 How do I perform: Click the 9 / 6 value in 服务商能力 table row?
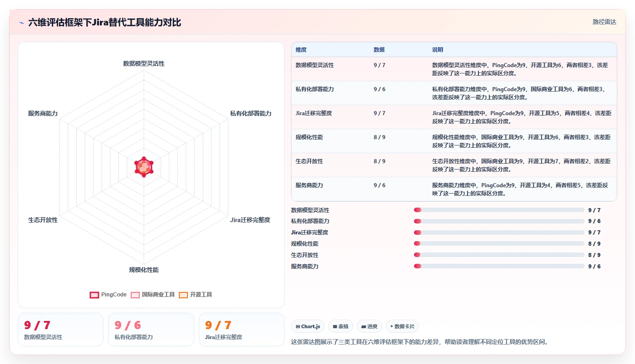coord(379,185)
